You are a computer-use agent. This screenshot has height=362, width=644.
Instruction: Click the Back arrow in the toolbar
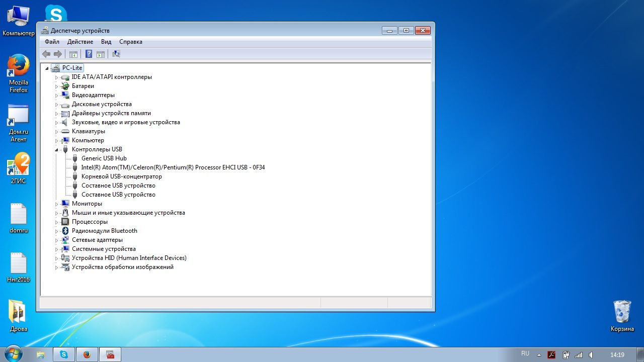pyautogui.click(x=46, y=54)
